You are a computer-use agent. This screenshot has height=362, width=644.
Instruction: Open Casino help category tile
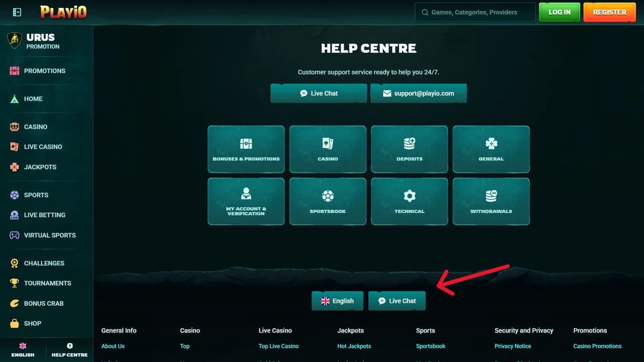click(x=328, y=149)
